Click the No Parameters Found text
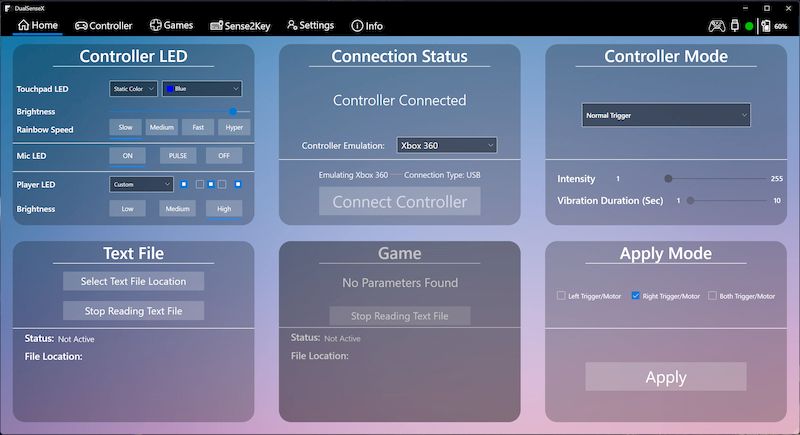 click(x=400, y=283)
